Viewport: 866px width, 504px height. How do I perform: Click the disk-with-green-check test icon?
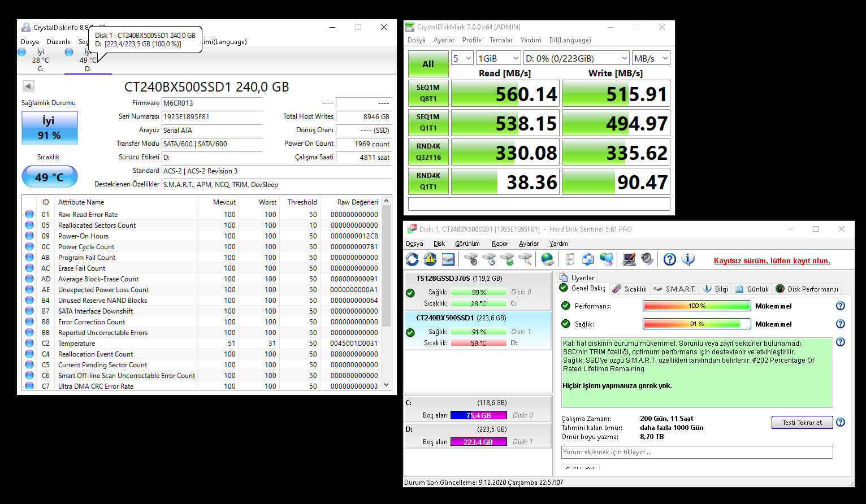coord(507,259)
